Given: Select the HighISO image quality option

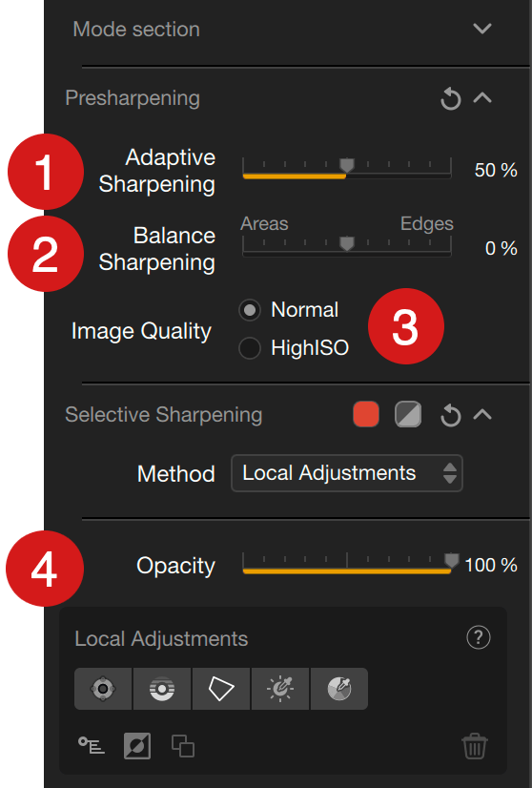Looking at the screenshot, I should tap(250, 348).
